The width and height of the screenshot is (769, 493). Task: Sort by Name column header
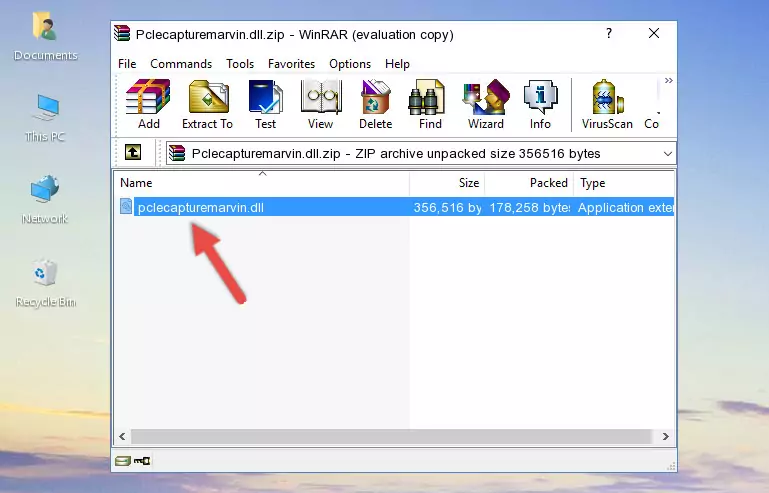click(x=262, y=183)
